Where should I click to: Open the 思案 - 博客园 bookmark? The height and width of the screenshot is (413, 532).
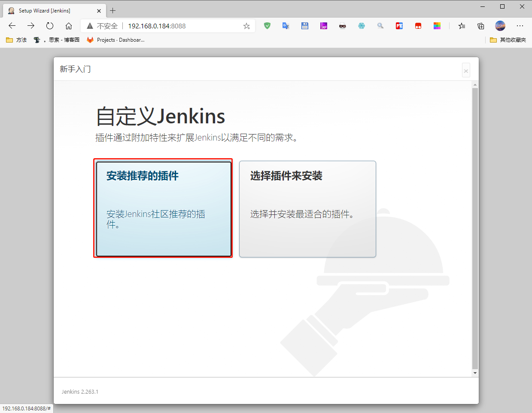pyautogui.click(x=57, y=40)
